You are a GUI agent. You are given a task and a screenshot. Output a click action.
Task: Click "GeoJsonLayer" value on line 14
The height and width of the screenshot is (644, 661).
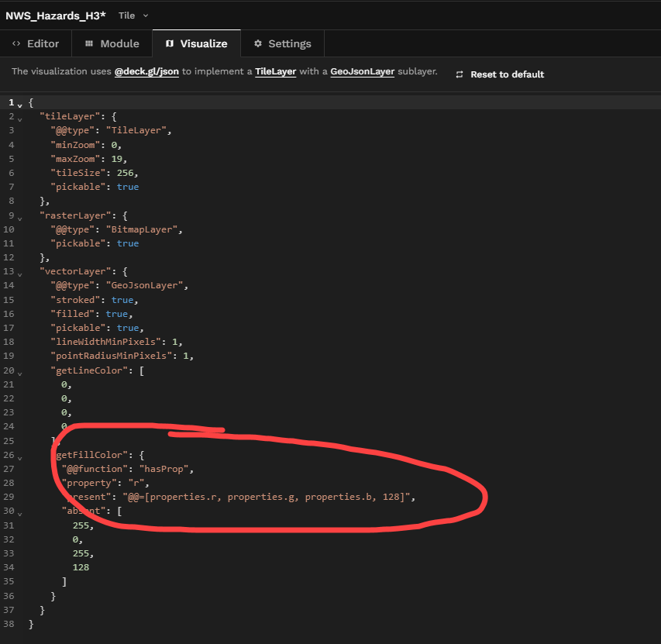point(145,285)
